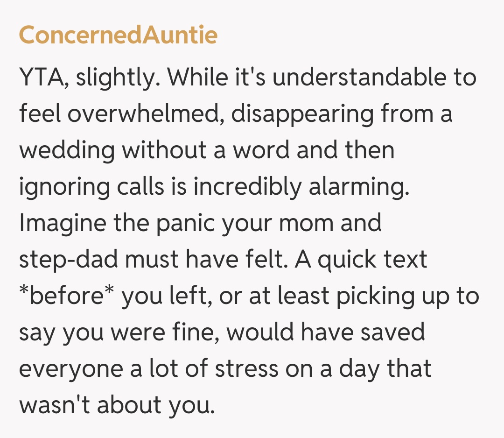Open the ConcernedAuntie user profile
The image size is (504, 438).
118,35
